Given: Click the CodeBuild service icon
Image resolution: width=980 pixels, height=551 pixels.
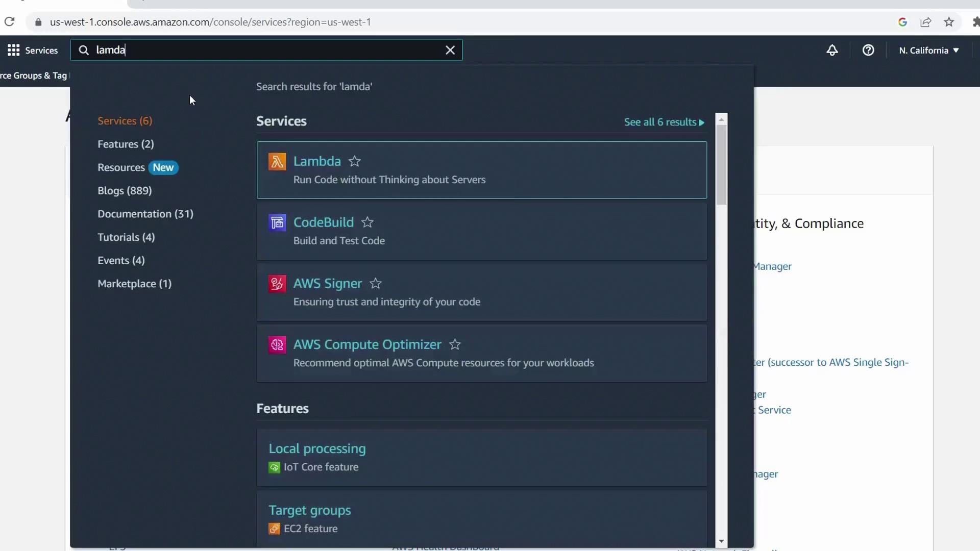Looking at the screenshot, I should (x=277, y=222).
